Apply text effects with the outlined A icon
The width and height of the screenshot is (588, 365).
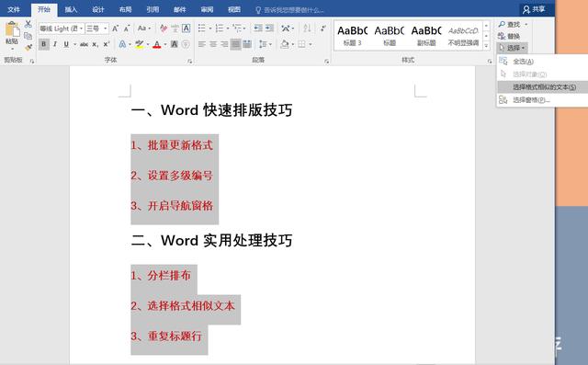pos(122,44)
